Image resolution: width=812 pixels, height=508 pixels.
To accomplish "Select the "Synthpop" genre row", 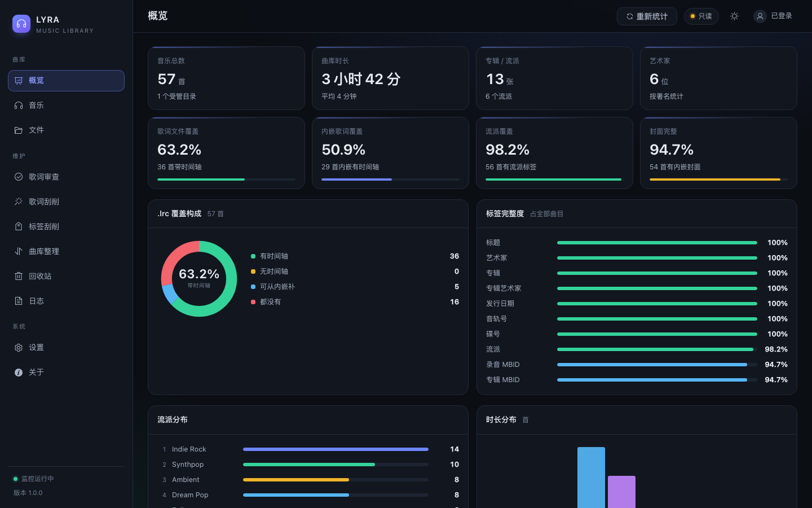I will point(308,465).
